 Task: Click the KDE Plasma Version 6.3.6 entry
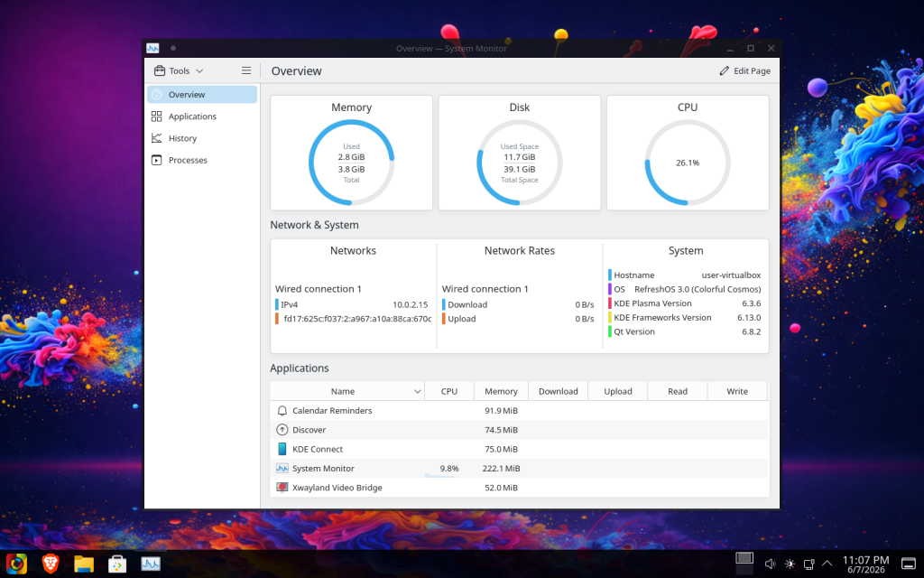687,303
